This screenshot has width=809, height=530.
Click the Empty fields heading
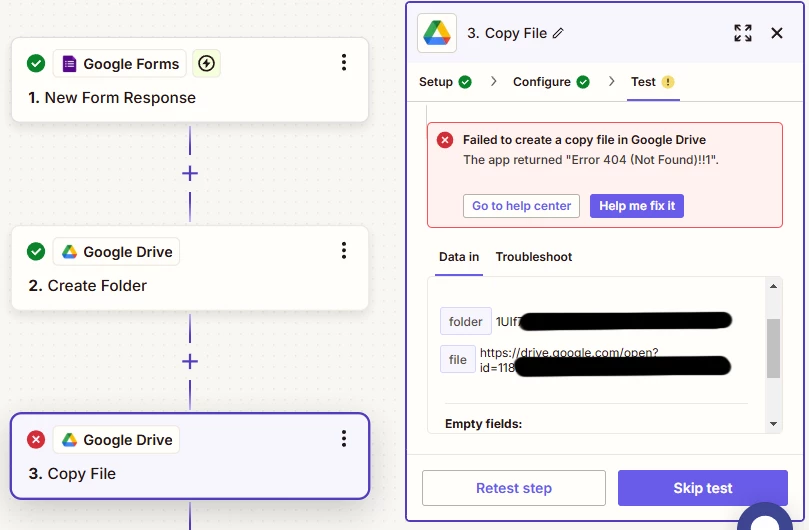click(x=483, y=424)
